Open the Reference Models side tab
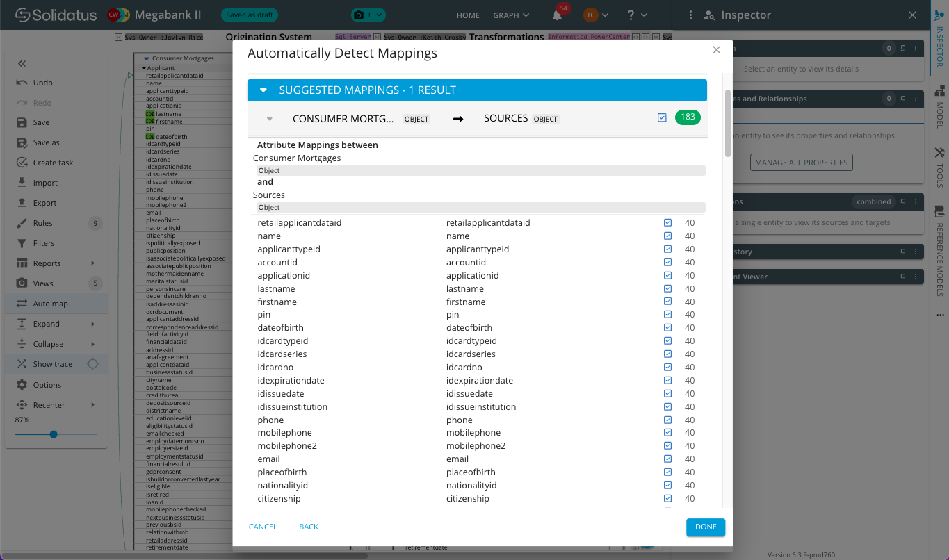 (939, 252)
